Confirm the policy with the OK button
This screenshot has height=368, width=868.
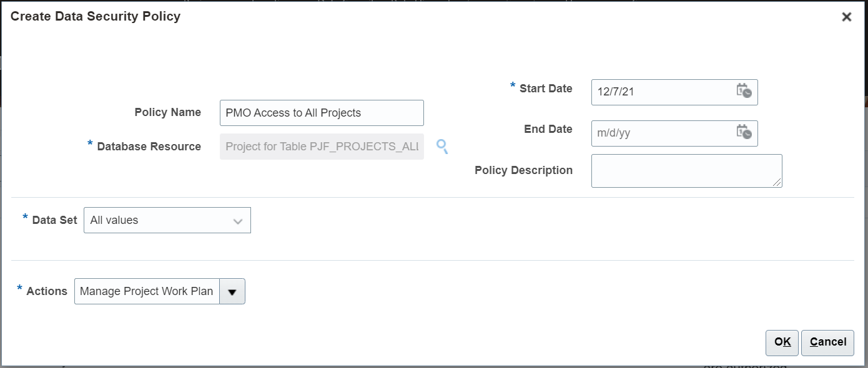pos(782,342)
